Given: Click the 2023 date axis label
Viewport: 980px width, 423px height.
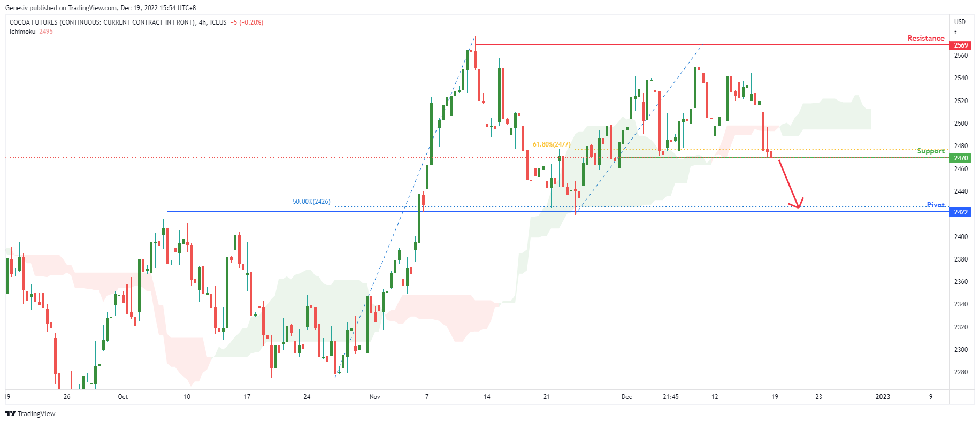Looking at the screenshot, I should pyautogui.click(x=883, y=397).
